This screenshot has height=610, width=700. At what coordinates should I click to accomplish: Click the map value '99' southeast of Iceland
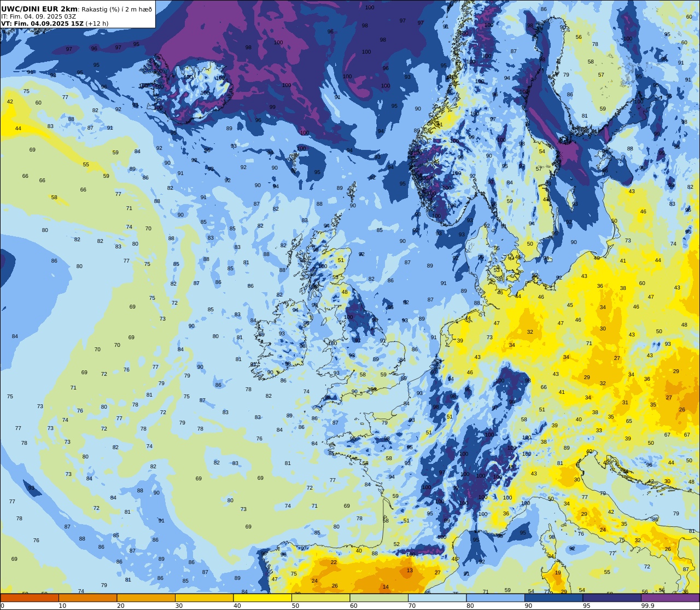click(x=272, y=107)
